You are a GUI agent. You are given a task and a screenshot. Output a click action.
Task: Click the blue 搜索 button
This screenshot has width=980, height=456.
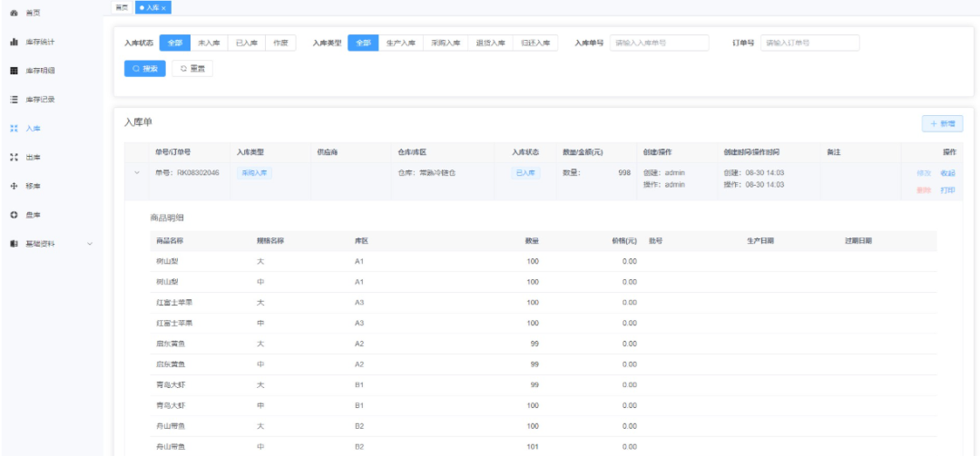145,69
